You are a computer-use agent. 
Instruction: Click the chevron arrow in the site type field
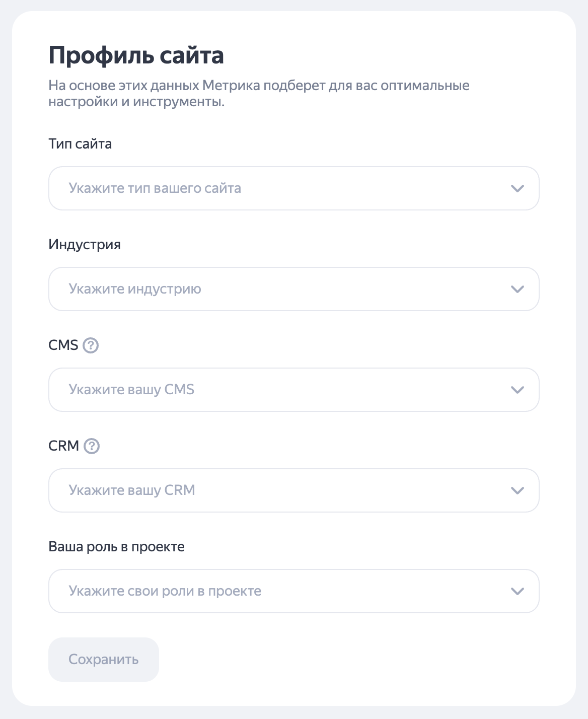tap(518, 188)
